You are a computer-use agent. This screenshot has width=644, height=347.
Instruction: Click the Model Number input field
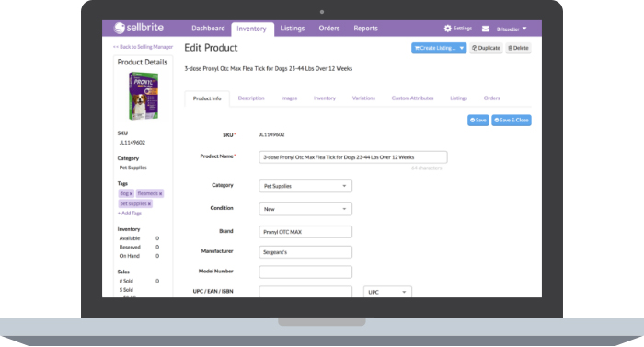305,272
